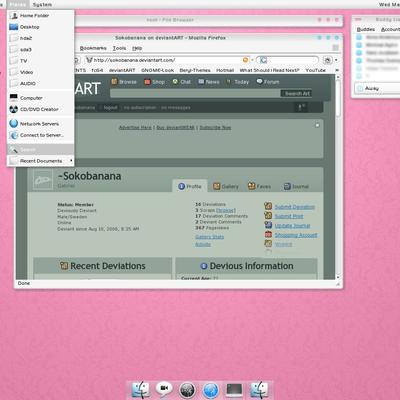Image resolution: width=400 pixels, height=400 pixels.
Task: Click the Gallery Stats link
Action: [210, 237]
